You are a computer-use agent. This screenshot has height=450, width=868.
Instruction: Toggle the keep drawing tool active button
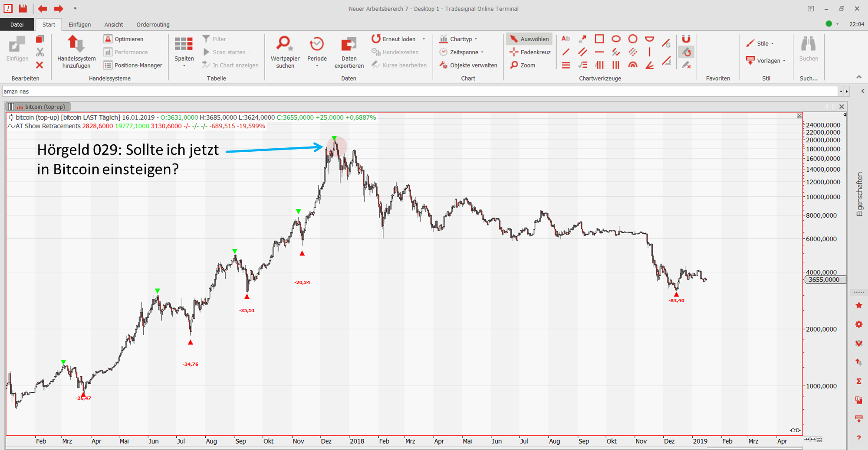pos(686,52)
